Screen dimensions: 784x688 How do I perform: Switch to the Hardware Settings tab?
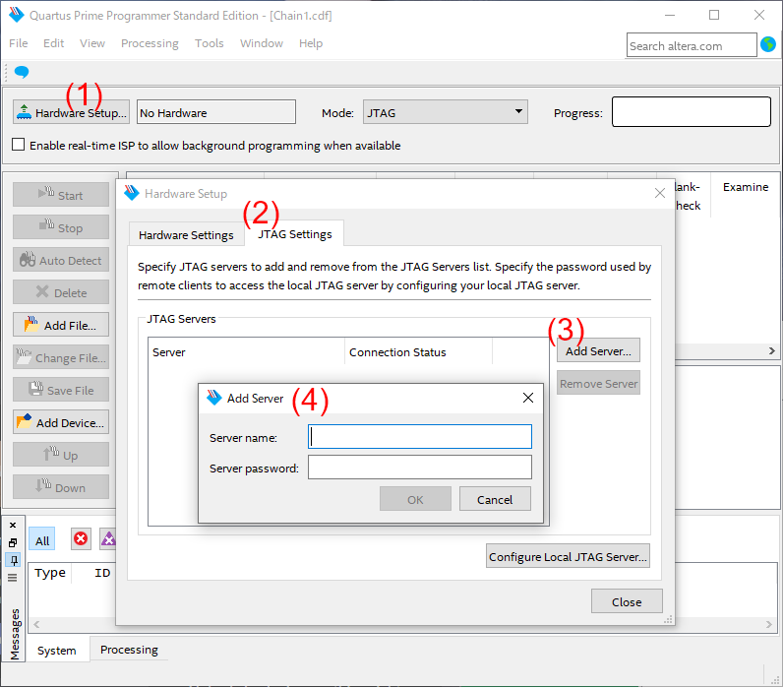pos(186,234)
